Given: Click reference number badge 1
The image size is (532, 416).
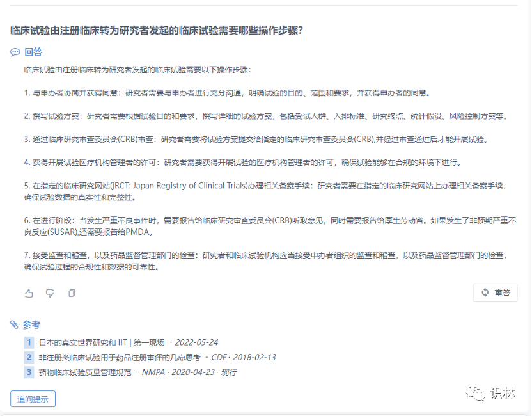Looking at the screenshot, I should [x=29, y=342].
